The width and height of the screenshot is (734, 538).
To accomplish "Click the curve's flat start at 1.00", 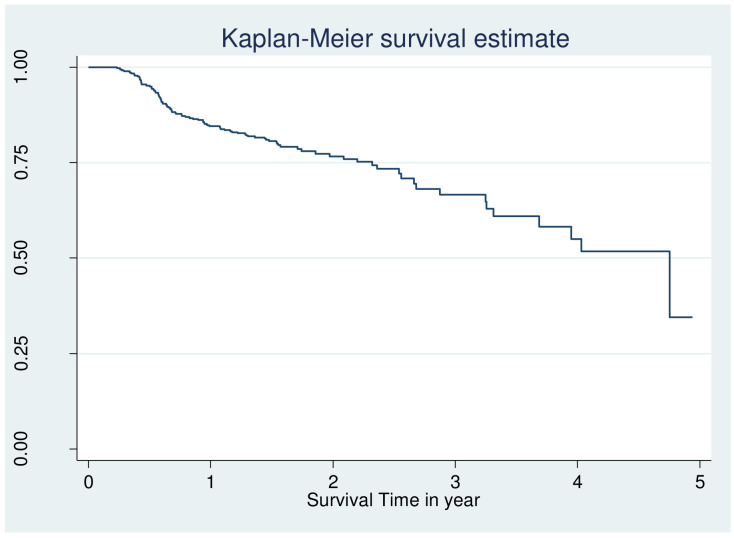I will [103, 67].
